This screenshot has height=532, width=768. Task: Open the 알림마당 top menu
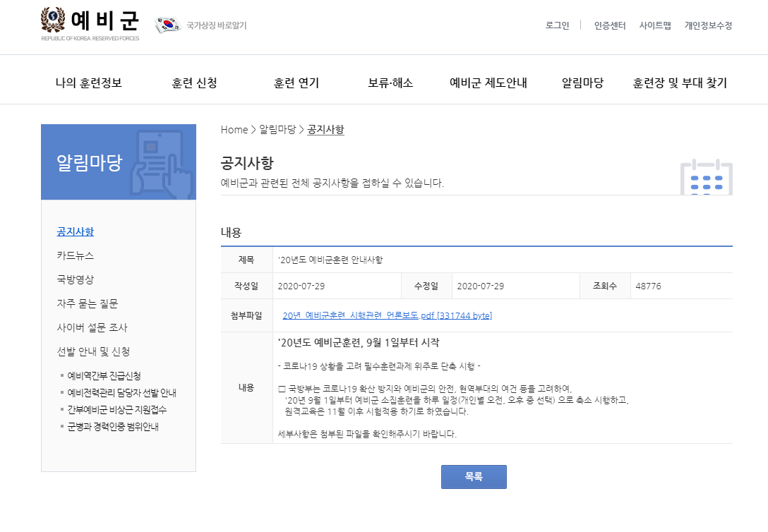point(582,83)
